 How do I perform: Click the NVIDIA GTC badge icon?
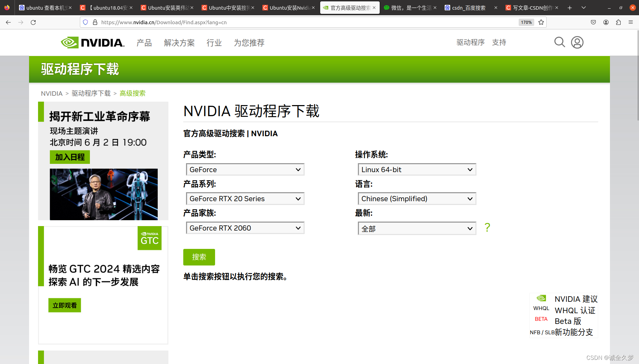pos(149,238)
